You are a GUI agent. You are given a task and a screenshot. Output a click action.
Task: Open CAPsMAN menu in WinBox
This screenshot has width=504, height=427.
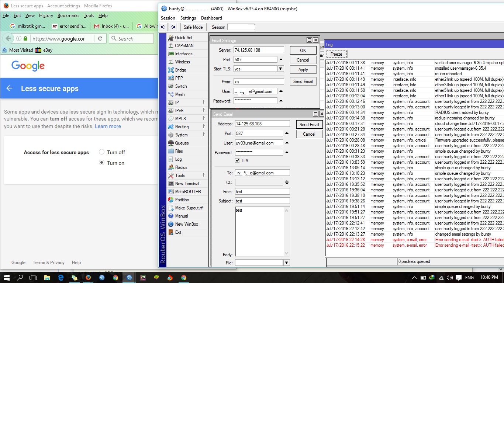click(x=184, y=46)
